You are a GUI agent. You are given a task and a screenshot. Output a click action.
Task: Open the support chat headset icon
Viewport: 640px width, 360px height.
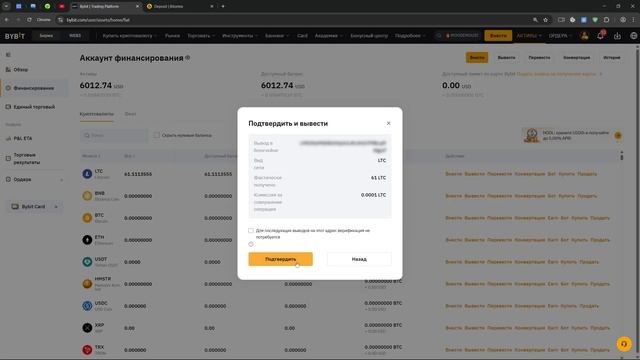pos(624,344)
